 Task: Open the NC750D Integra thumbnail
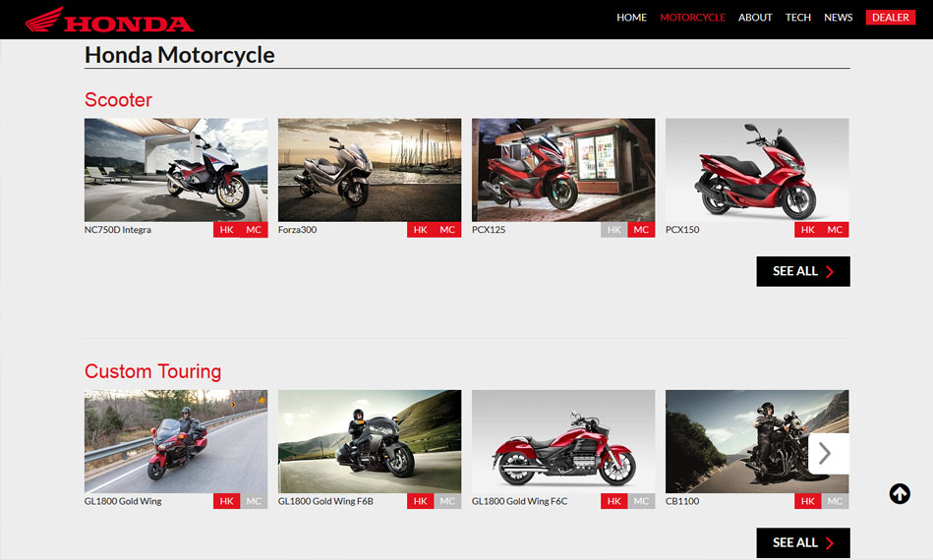[176, 170]
